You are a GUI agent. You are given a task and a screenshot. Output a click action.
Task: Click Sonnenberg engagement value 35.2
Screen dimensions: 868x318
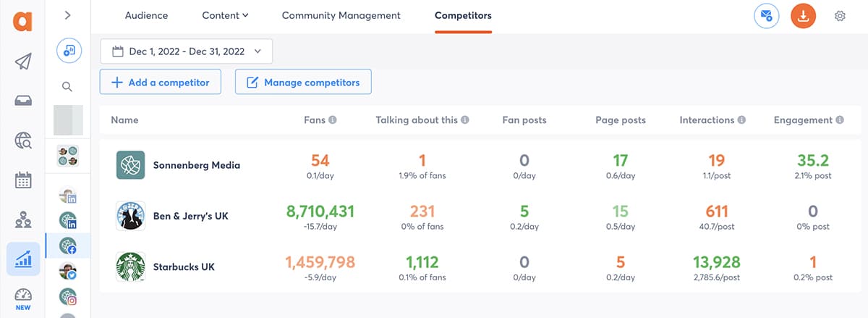813,161
